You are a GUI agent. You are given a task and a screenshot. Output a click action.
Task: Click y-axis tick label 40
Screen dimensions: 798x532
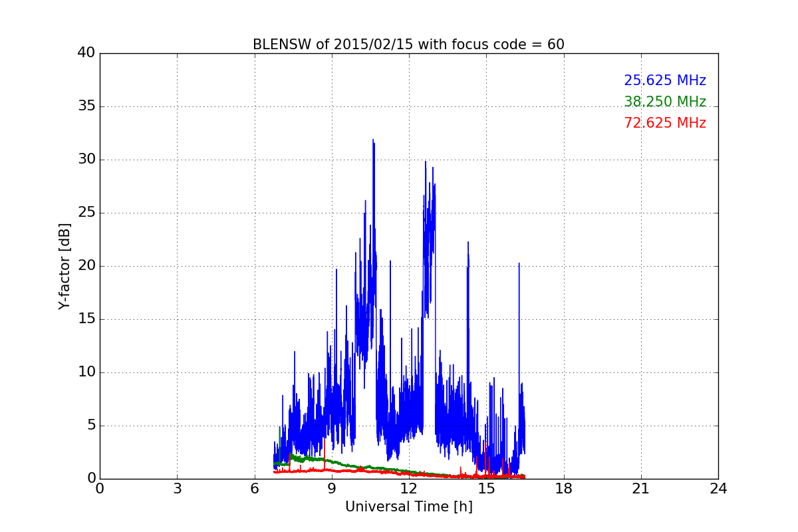86,53
